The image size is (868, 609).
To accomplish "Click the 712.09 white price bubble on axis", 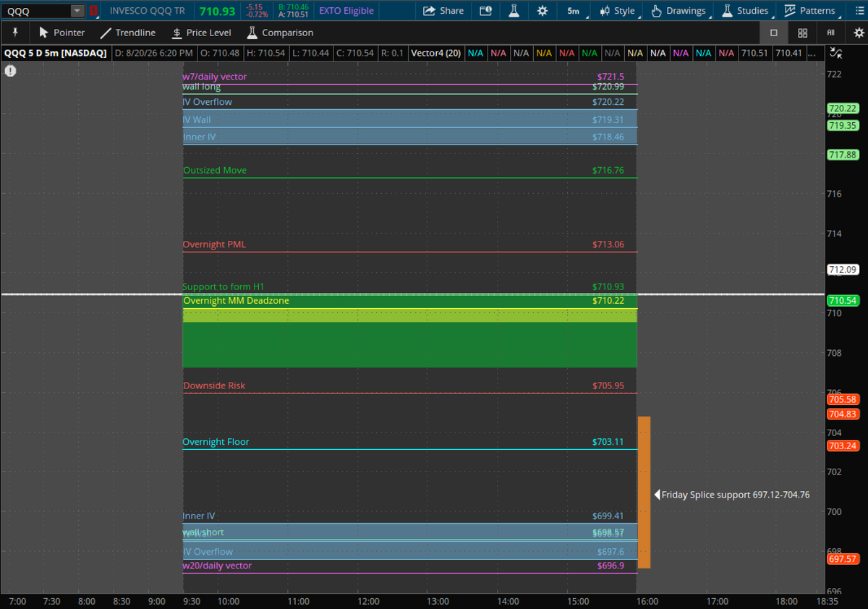I will point(843,270).
